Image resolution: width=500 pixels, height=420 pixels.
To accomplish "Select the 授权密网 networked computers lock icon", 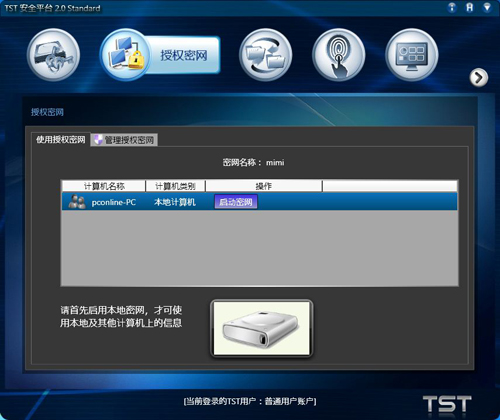I will pyautogui.click(x=126, y=55).
